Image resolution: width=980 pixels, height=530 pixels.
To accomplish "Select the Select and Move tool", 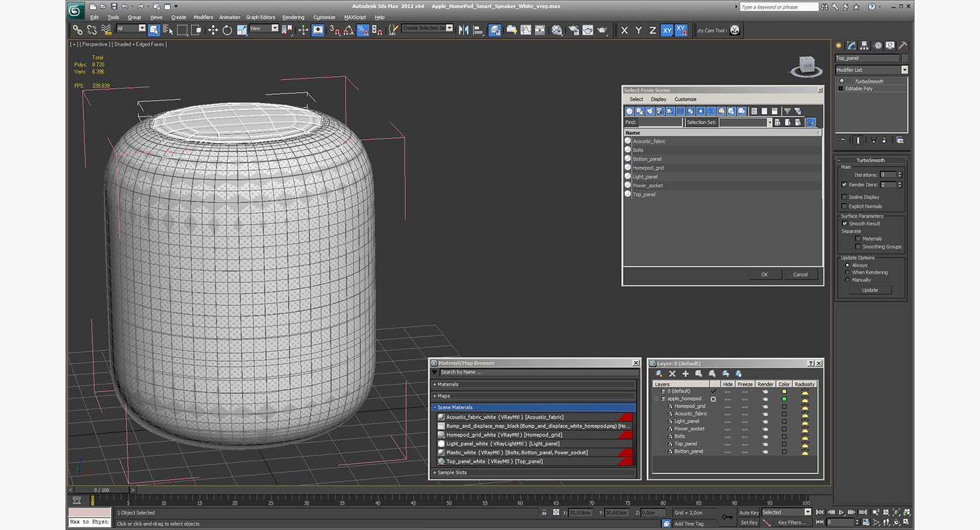I will click(x=213, y=30).
